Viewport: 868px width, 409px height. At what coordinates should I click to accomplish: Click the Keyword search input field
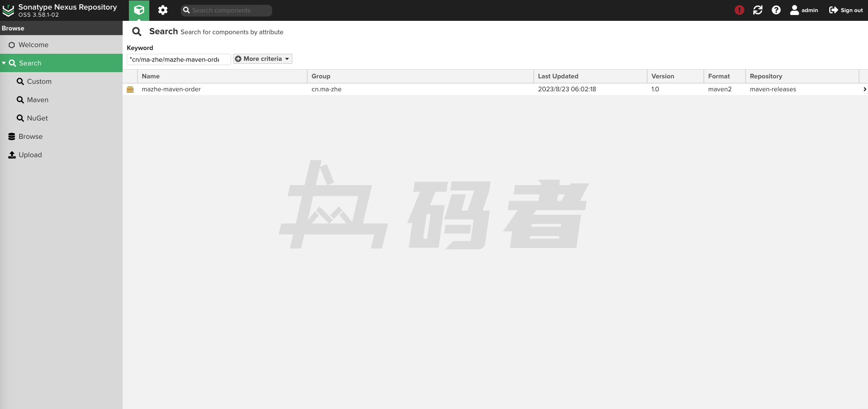click(178, 59)
